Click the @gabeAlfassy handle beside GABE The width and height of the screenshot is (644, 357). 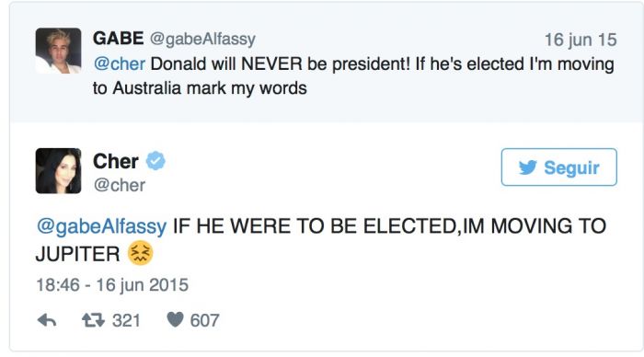(202, 39)
